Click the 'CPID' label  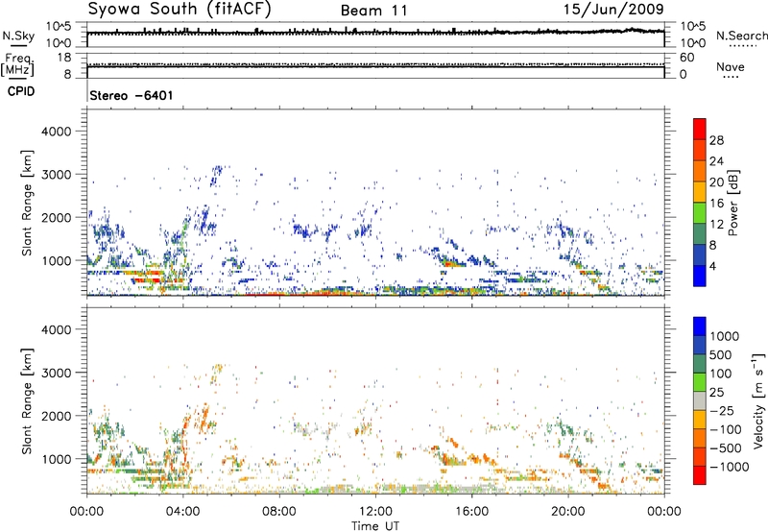(21, 91)
